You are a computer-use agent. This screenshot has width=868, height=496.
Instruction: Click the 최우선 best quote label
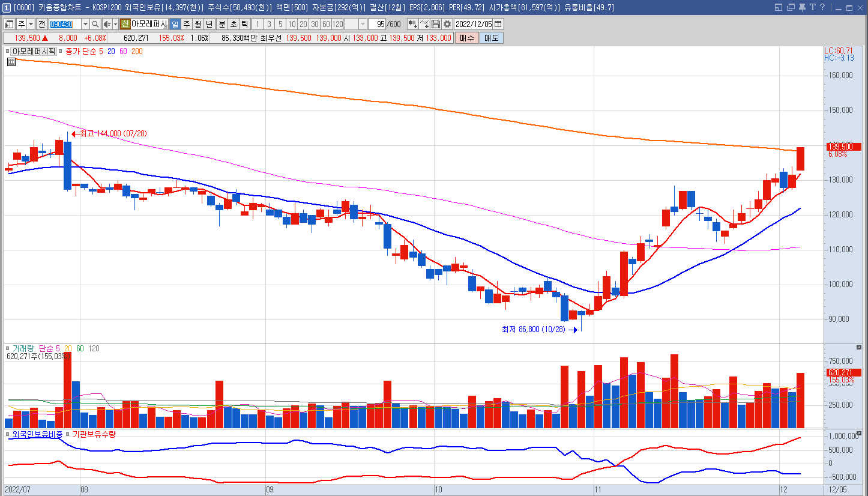click(x=271, y=38)
